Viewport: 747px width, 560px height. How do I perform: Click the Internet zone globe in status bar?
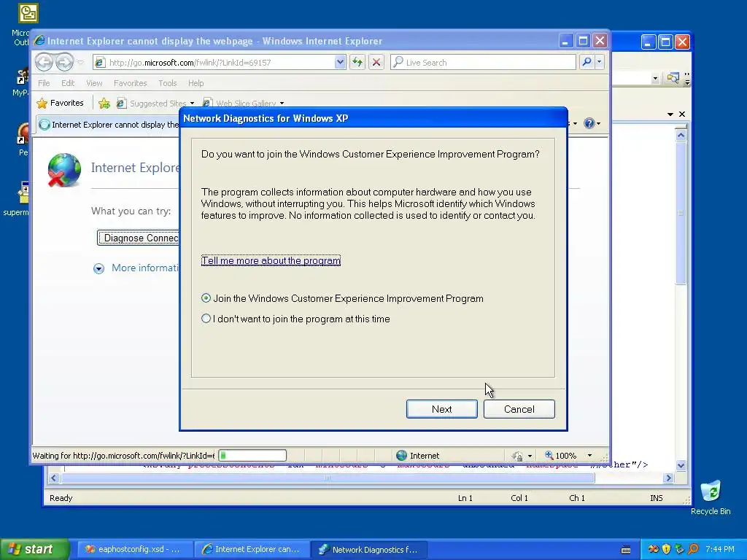(x=402, y=456)
